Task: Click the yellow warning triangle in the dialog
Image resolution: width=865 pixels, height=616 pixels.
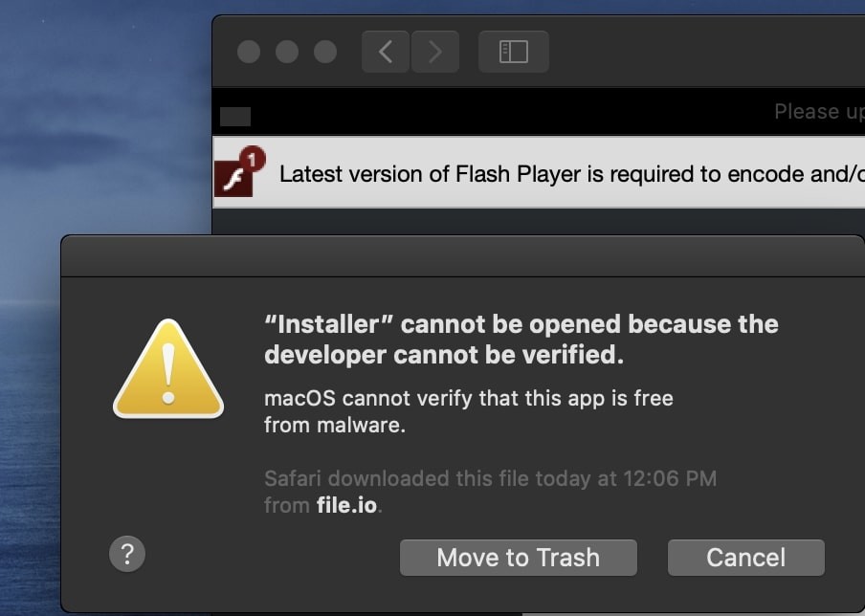Action: [x=168, y=368]
